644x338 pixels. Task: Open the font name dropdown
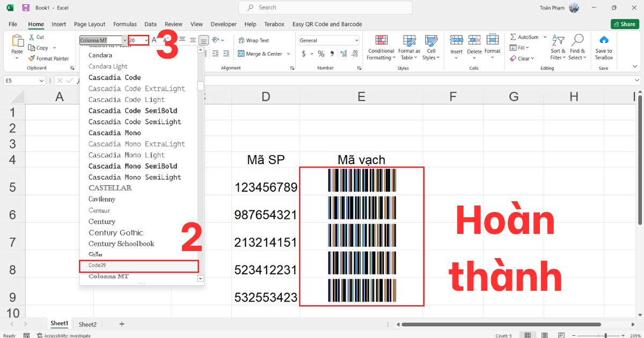point(125,40)
